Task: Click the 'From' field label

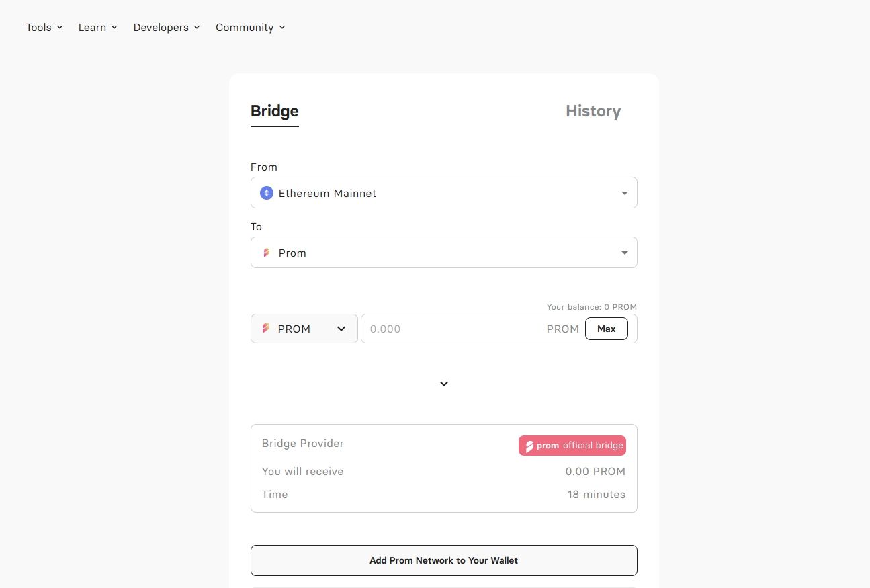Action: tap(264, 167)
